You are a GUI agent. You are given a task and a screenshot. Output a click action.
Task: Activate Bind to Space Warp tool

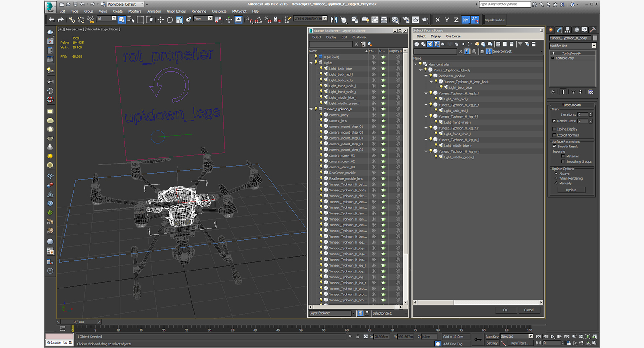[91, 20]
